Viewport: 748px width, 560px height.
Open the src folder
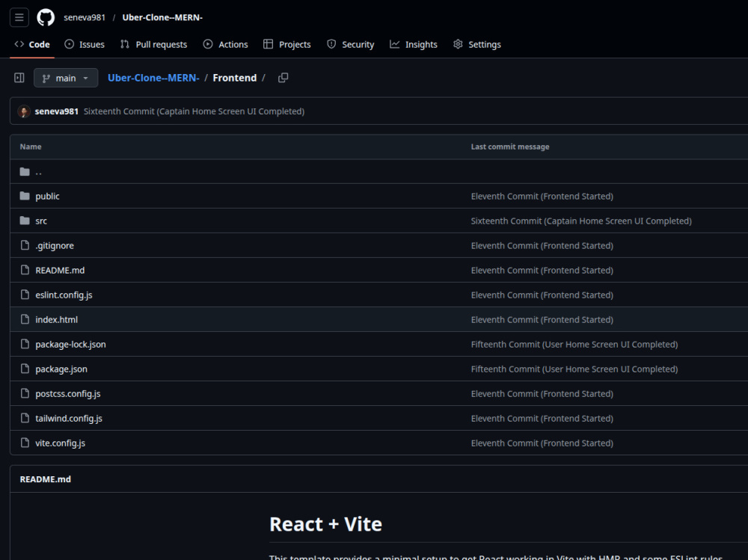41,221
